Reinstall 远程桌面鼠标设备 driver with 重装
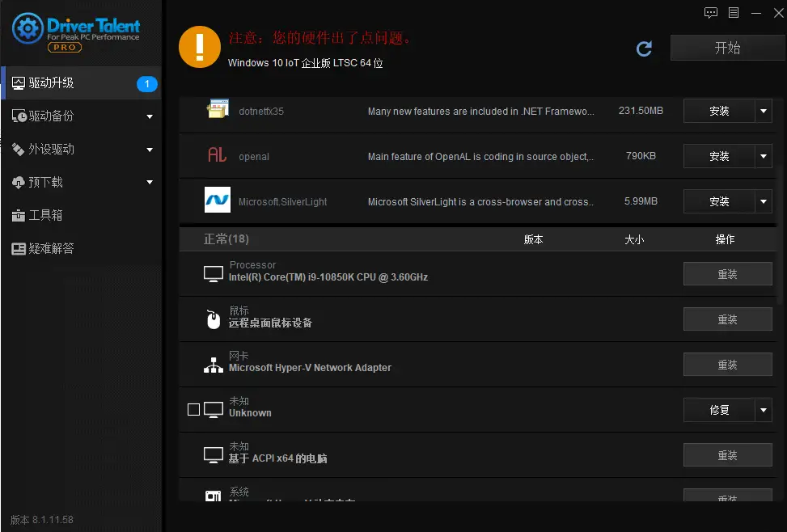Screen dimensions: 787x532 pos(728,319)
